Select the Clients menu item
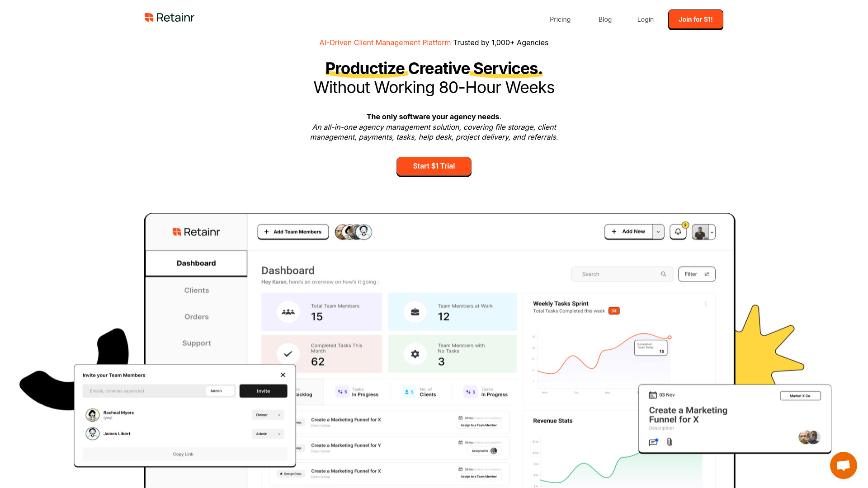 [x=196, y=290]
